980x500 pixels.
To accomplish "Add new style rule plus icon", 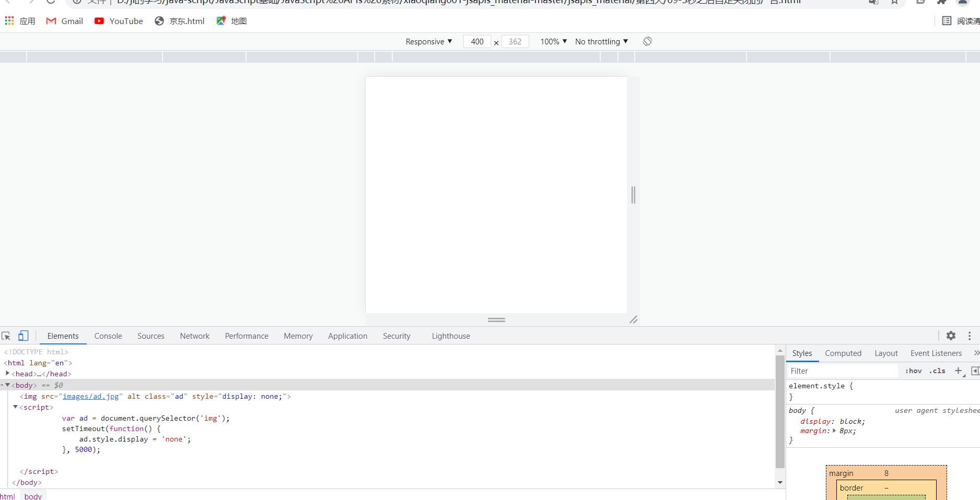I will [x=959, y=371].
